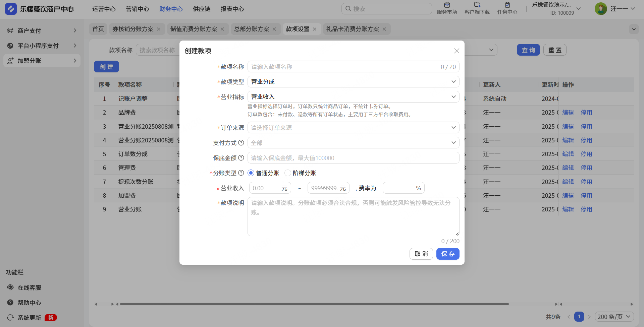Open the 供应链 menu

[202, 9]
